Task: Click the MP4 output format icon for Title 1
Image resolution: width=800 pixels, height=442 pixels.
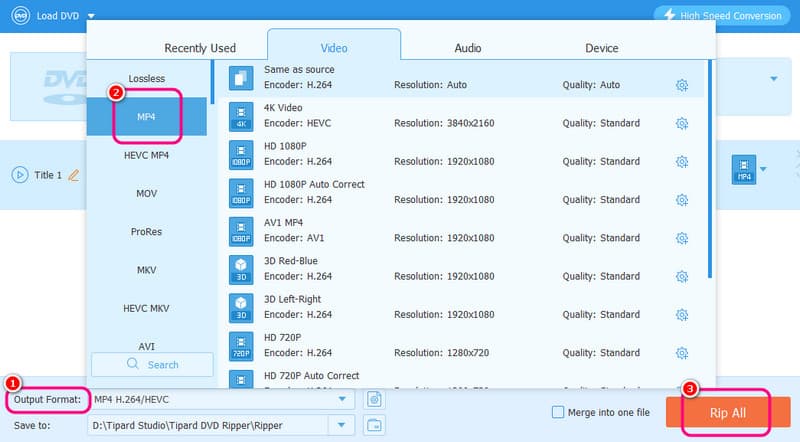Action: click(x=744, y=169)
